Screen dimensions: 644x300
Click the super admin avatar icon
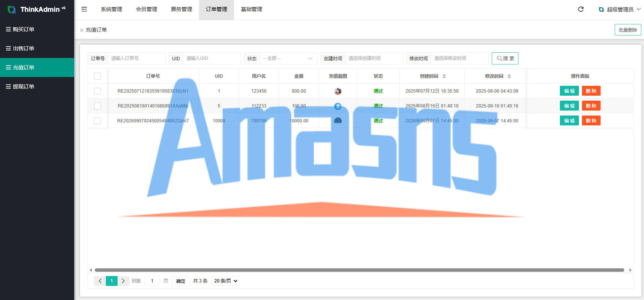[x=601, y=10]
